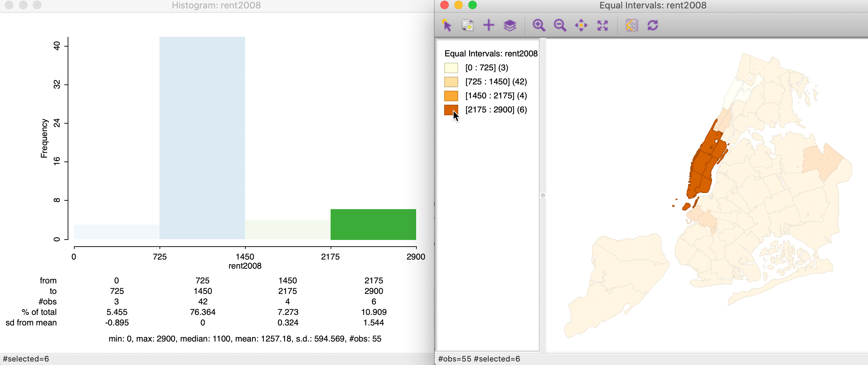The width and height of the screenshot is (868, 365).
Task: Minimize the map window with yellow button
Action: click(x=459, y=5)
